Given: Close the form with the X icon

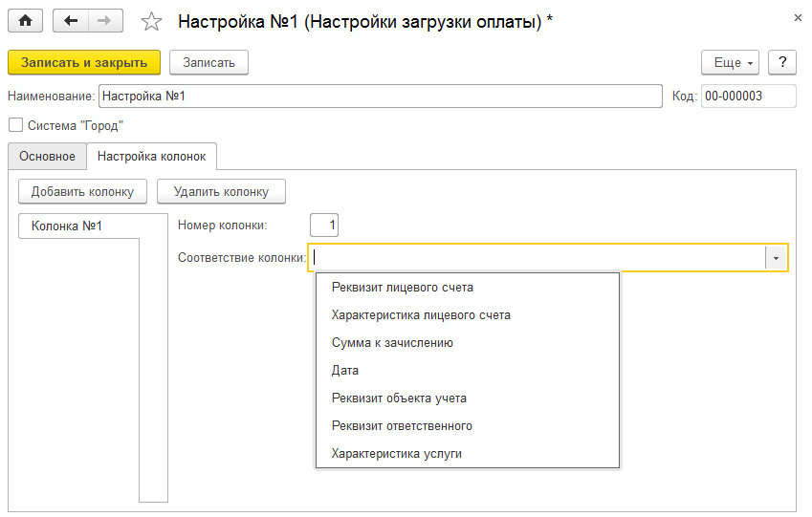Looking at the screenshot, I should click(x=798, y=18).
